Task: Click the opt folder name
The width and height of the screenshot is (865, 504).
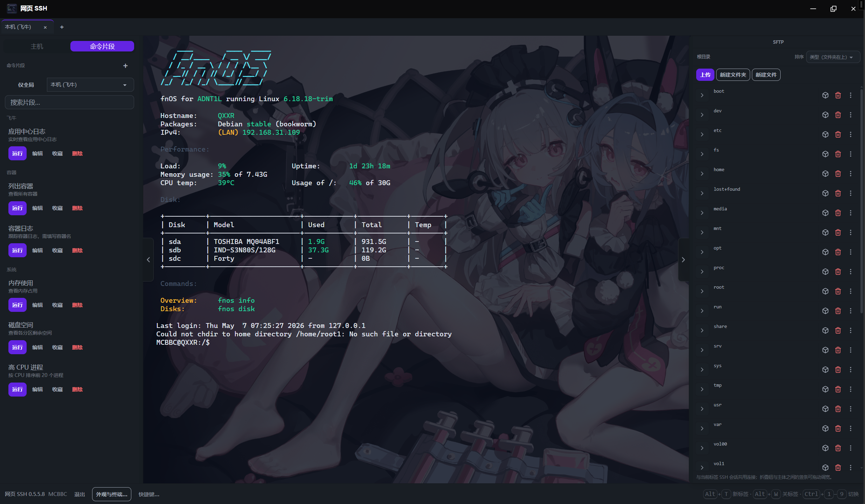Action: (x=718, y=248)
